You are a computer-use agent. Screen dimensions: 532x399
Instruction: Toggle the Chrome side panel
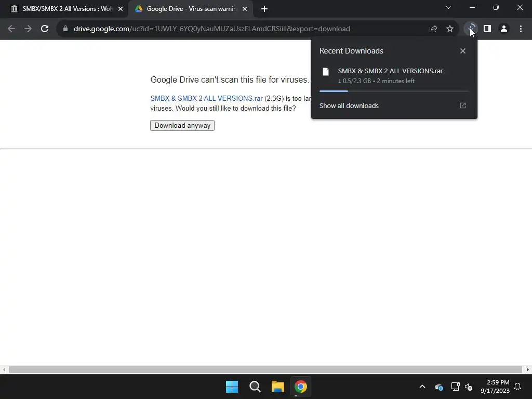pyautogui.click(x=487, y=29)
